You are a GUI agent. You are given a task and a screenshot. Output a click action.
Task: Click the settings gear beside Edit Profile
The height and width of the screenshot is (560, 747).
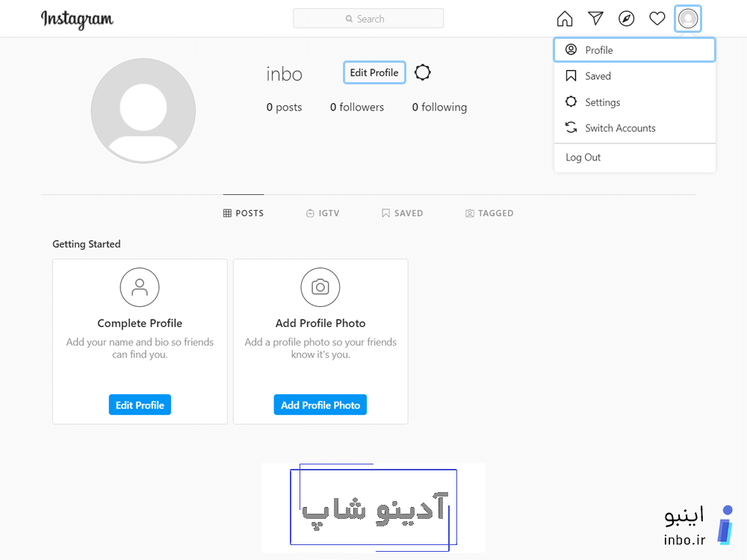pos(422,72)
